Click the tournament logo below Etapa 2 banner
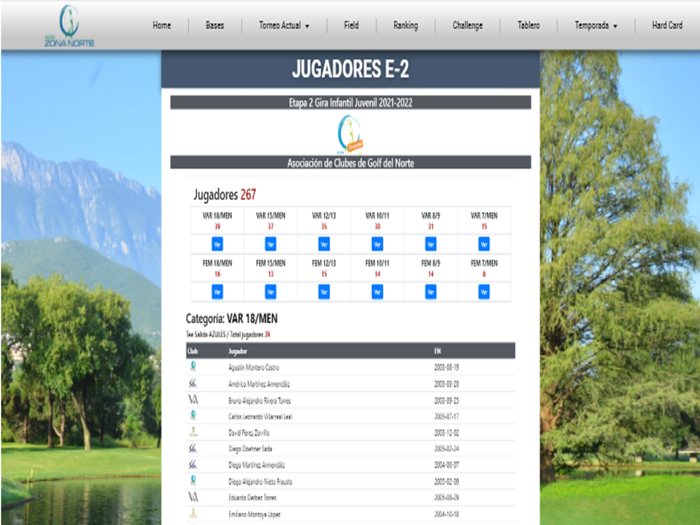700x525 pixels. tap(350, 133)
